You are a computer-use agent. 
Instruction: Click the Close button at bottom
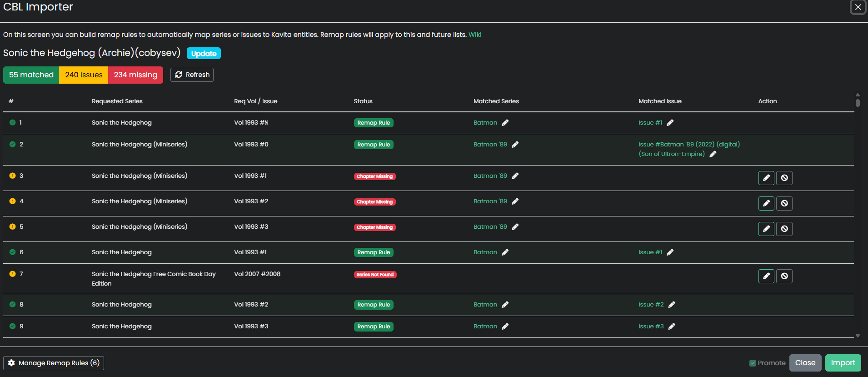tap(805, 363)
